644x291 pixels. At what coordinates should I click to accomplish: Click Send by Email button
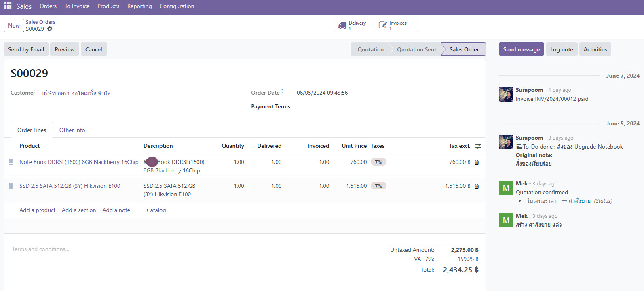tap(26, 49)
